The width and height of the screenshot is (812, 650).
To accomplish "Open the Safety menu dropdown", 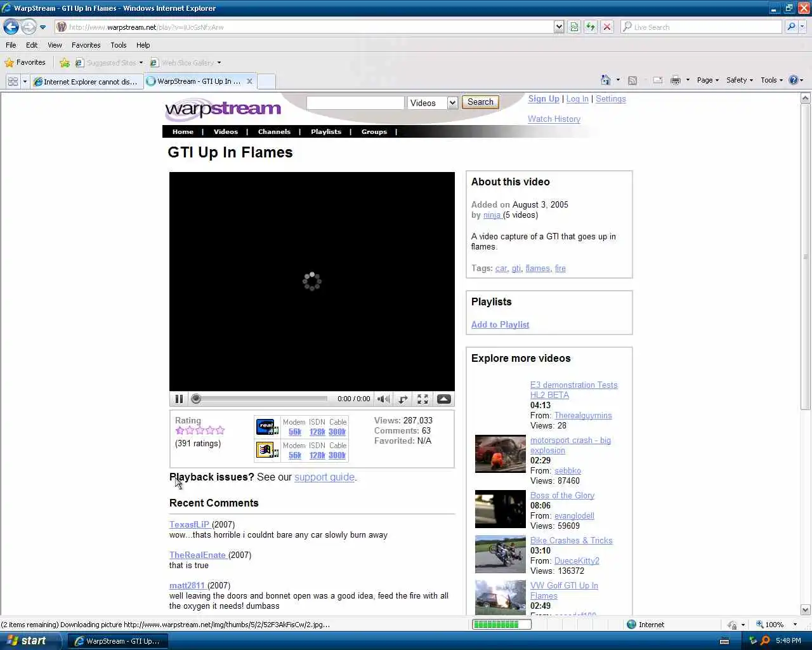I will click(739, 80).
